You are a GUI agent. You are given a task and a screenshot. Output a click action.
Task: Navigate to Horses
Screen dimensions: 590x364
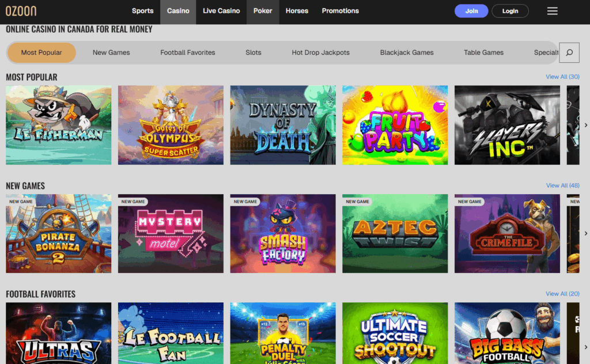[x=297, y=11]
